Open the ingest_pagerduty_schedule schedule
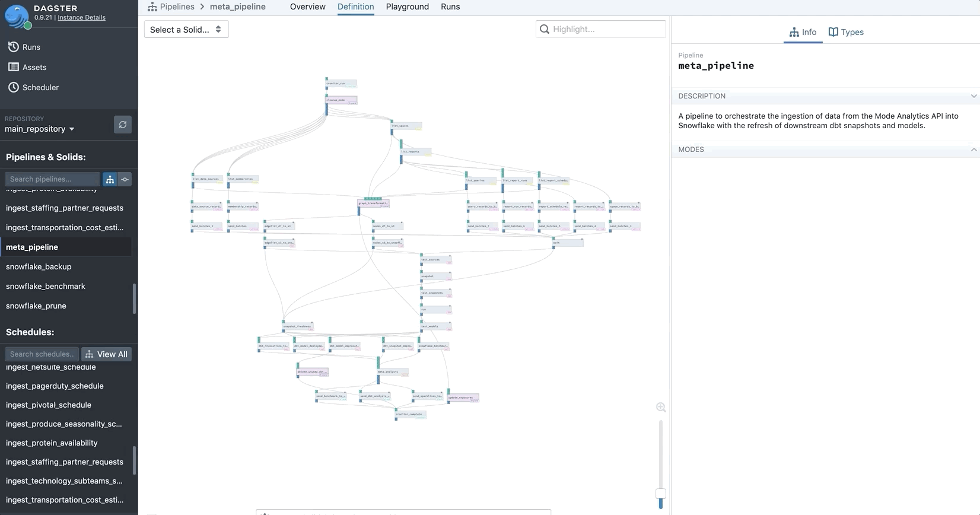The width and height of the screenshot is (980, 515). [55, 386]
